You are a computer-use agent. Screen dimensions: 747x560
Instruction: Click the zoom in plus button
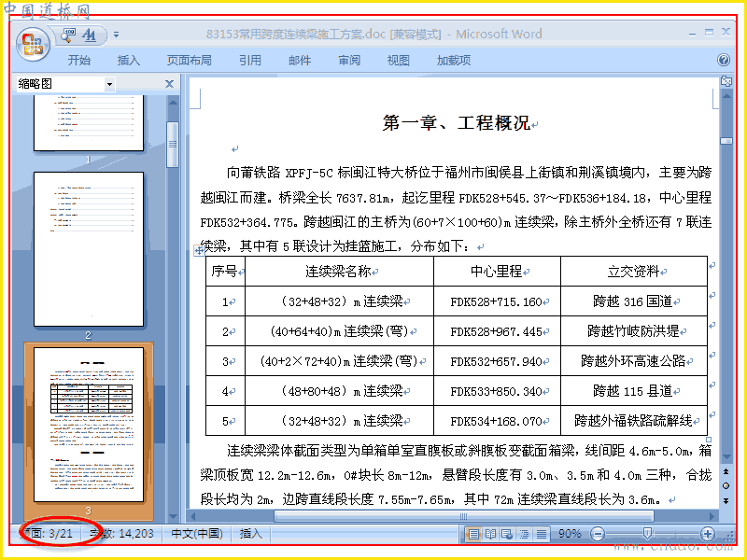click(x=708, y=534)
